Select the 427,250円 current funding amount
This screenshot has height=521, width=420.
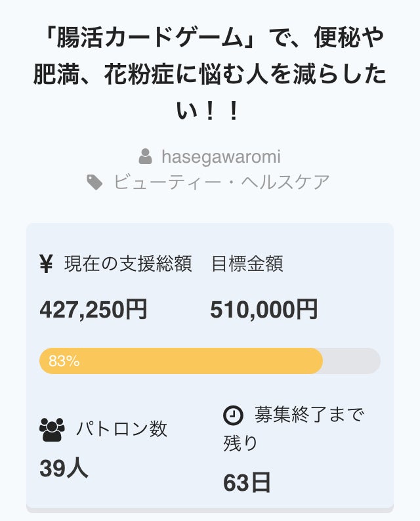tap(93, 309)
